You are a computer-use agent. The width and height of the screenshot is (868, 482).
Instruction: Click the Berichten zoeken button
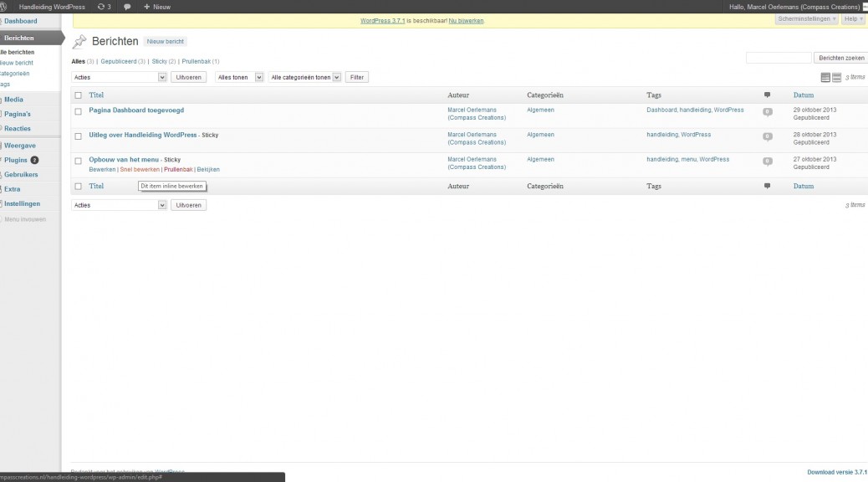(841, 58)
